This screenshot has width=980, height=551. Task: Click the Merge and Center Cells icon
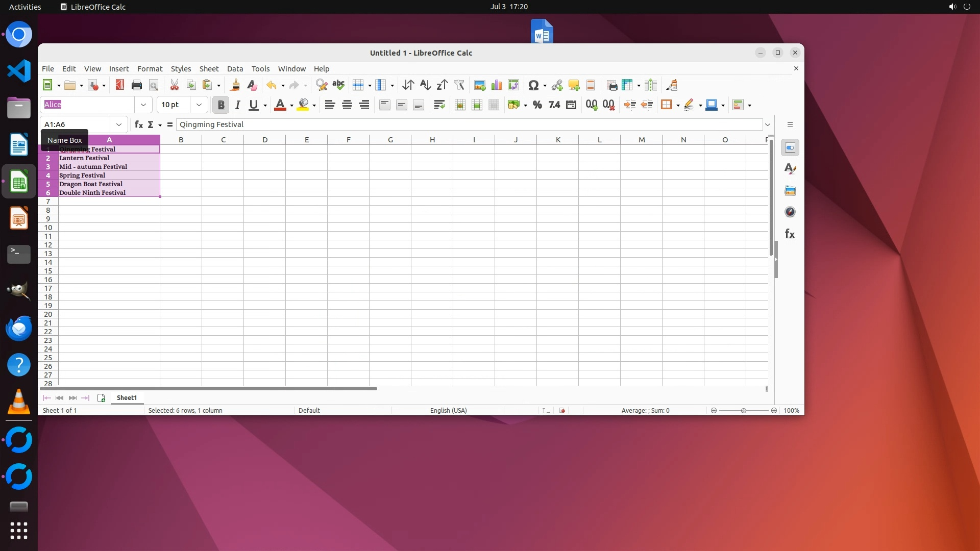tap(460, 105)
